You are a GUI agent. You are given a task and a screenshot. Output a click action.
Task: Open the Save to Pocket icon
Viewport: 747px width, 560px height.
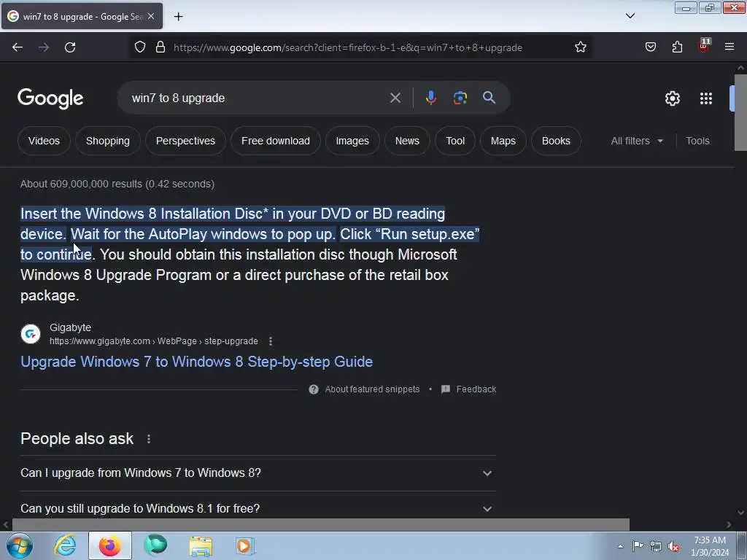click(651, 47)
